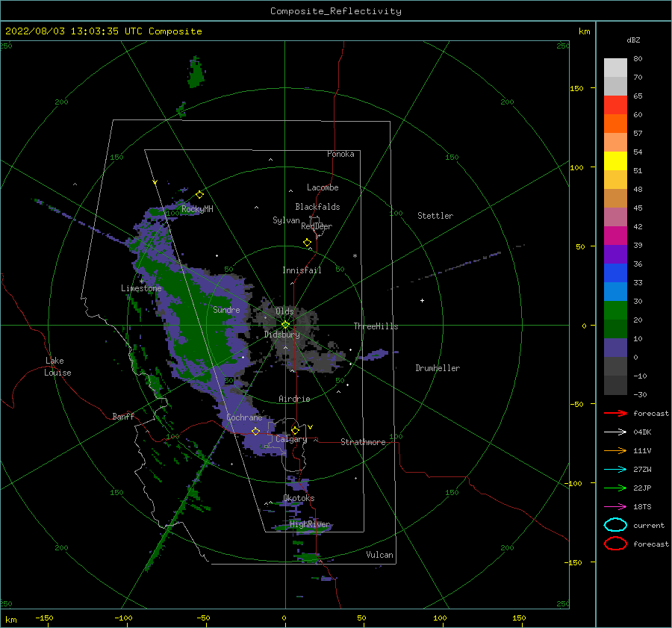672x628 pixels.
Task: Click the Lacombe city label
Action: tap(323, 187)
